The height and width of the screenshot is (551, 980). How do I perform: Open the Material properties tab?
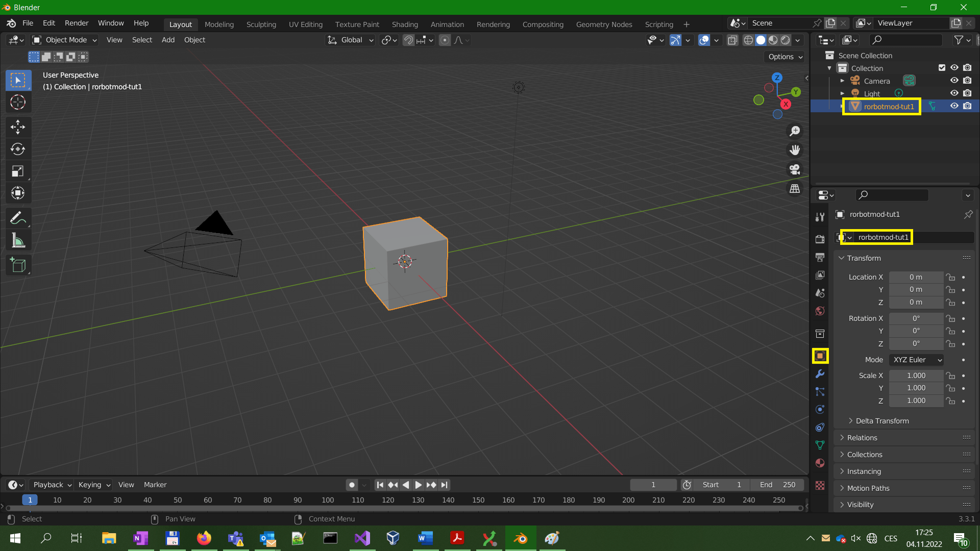[820, 463]
